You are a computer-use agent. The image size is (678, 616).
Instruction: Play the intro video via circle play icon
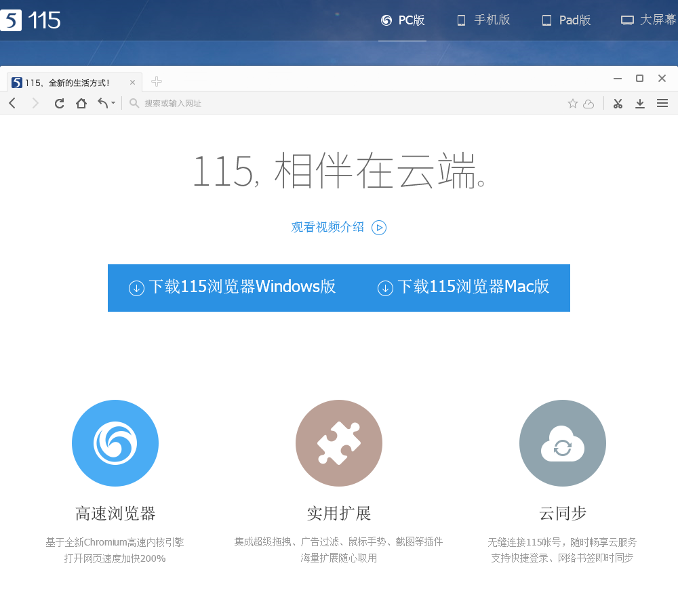point(379,228)
